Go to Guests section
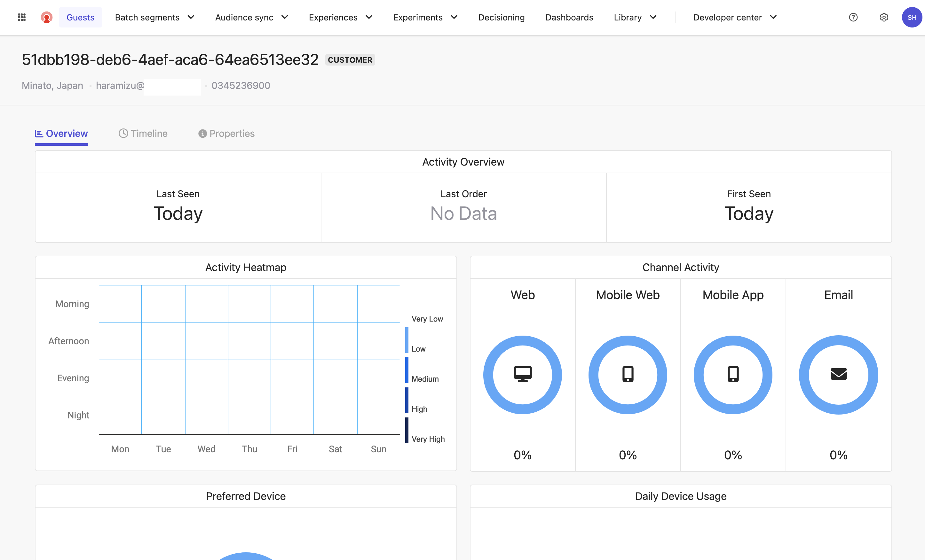Image resolution: width=925 pixels, height=560 pixels. 80,17
